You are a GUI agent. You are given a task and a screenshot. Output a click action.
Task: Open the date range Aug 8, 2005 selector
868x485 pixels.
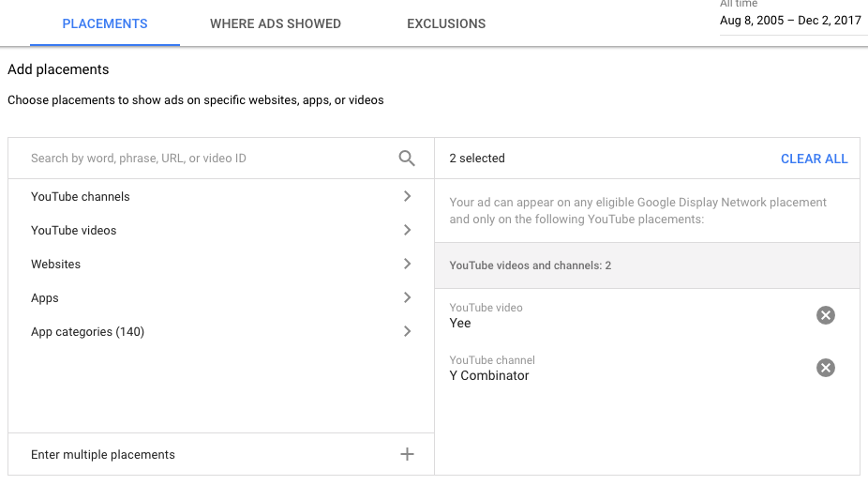point(790,21)
